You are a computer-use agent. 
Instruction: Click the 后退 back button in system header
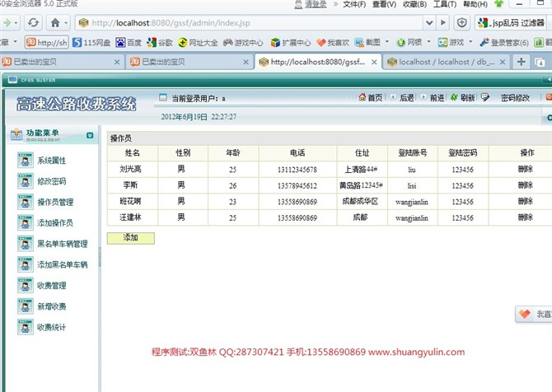[x=402, y=97]
